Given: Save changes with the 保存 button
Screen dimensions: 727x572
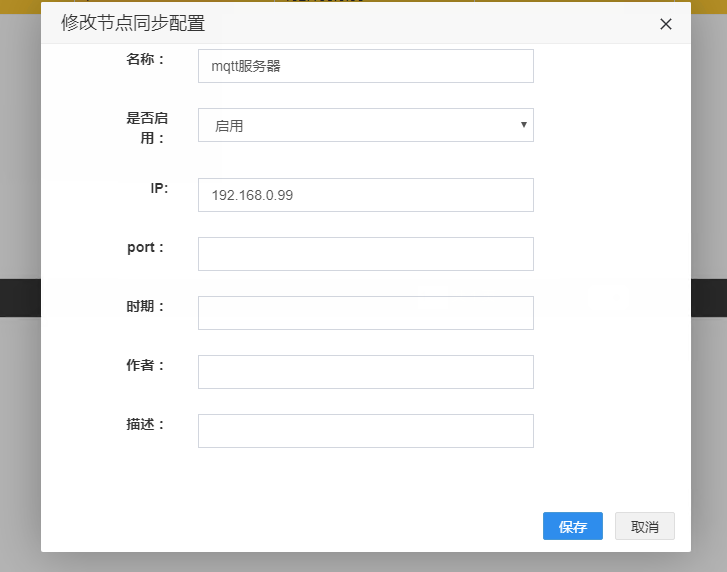Looking at the screenshot, I should (573, 526).
